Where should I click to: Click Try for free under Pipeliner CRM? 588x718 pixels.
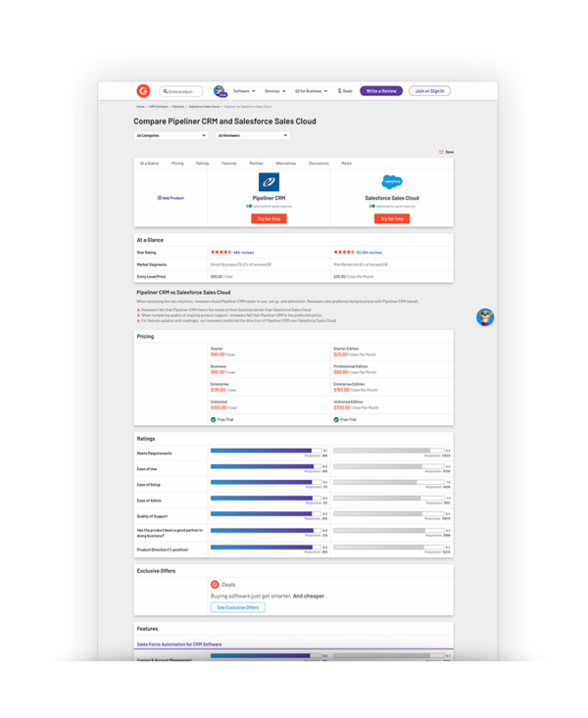point(269,218)
